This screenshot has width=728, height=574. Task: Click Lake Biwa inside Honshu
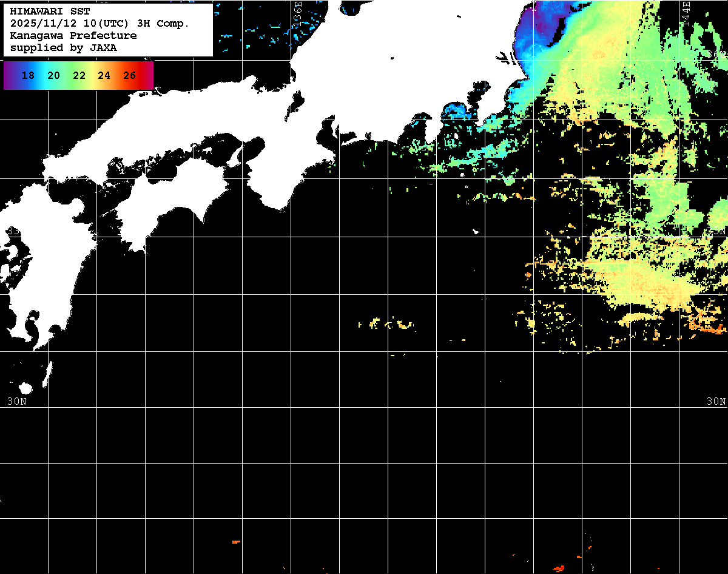click(297, 100)
